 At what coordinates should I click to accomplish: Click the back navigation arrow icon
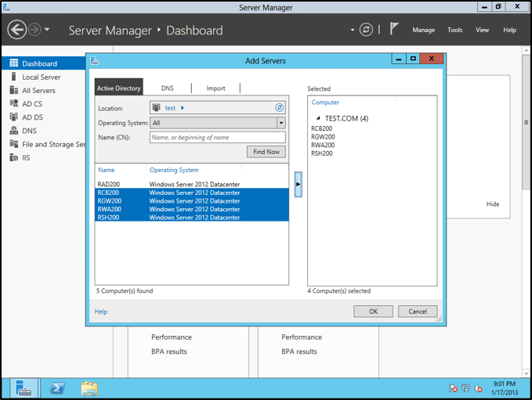click(x=17, y=30)
